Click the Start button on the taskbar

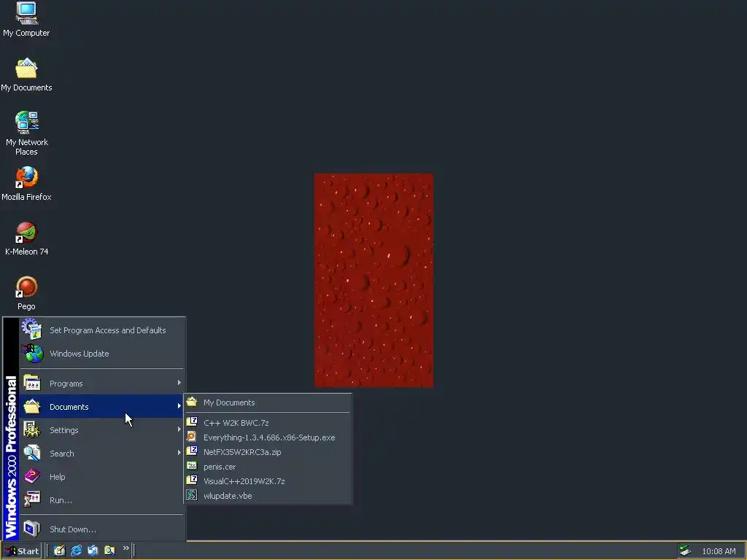21,551
